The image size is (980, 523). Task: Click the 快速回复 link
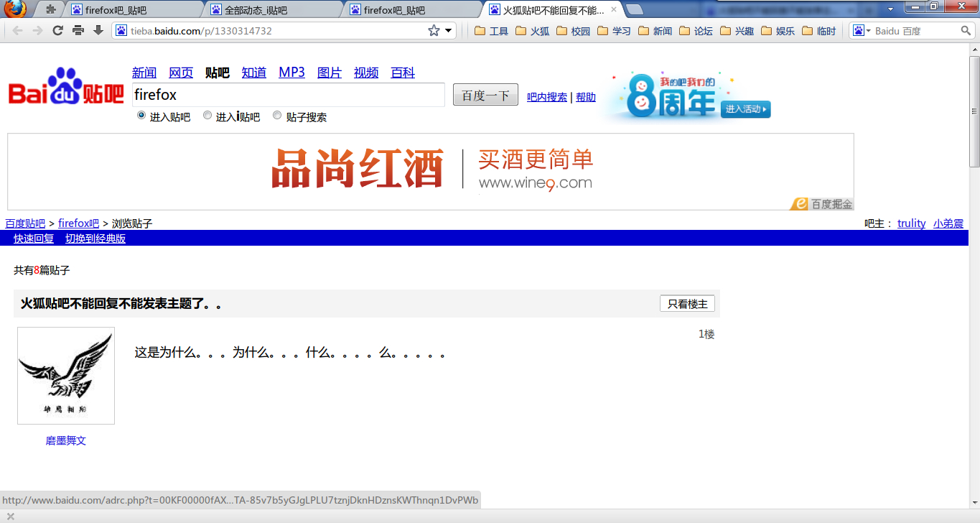coord(34,239)
